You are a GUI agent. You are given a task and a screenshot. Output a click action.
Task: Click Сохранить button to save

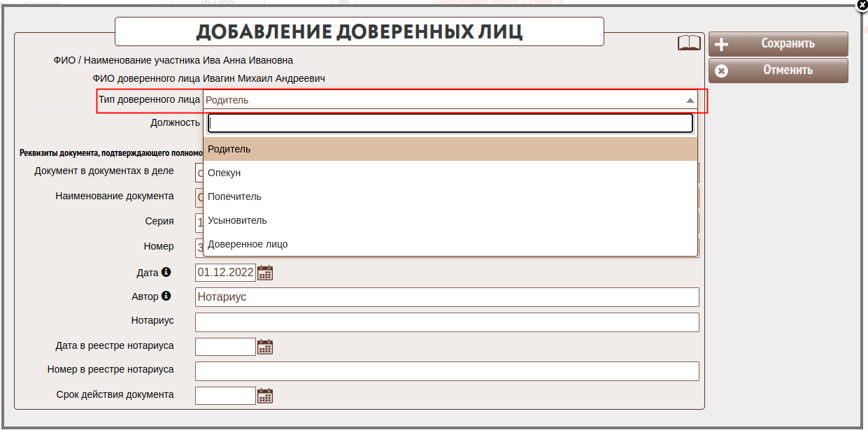coord(778,44)
